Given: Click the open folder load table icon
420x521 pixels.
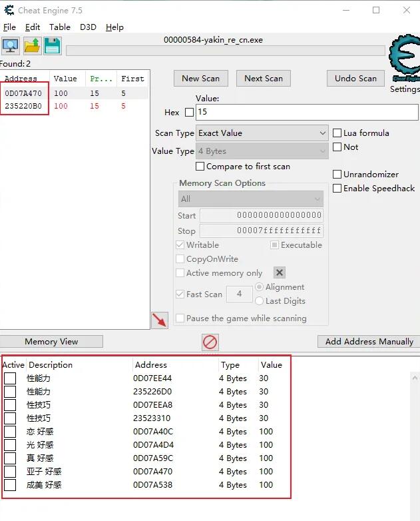Looking at the screenshot, I should point(31,45).
